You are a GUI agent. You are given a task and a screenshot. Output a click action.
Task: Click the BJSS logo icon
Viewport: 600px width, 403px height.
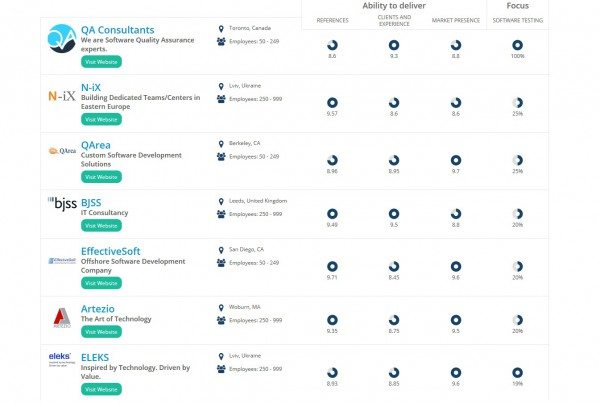[x=62, y=202]
